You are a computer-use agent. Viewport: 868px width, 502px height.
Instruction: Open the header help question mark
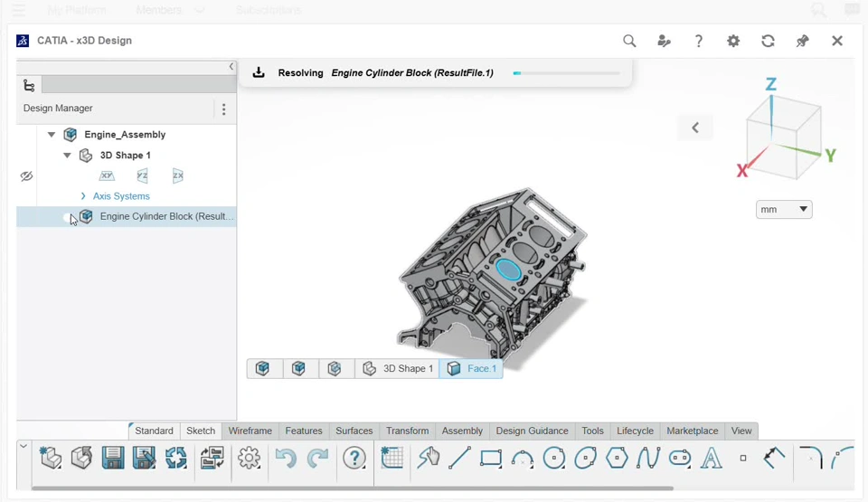699,41
